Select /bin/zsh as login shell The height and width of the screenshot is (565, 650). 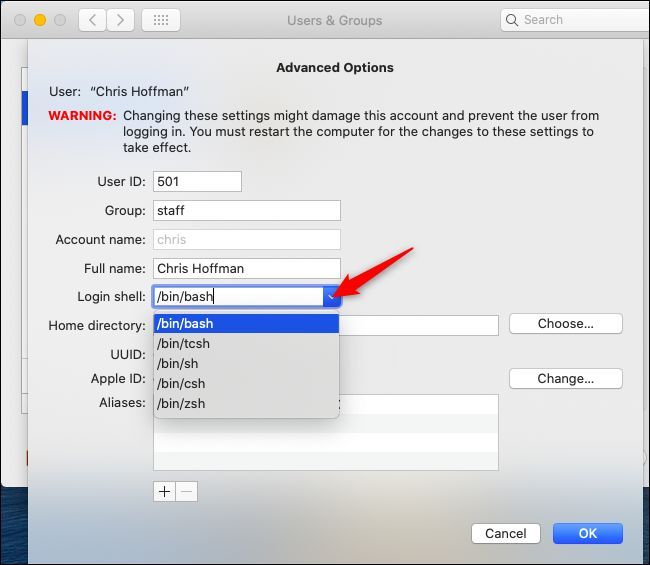246,403
